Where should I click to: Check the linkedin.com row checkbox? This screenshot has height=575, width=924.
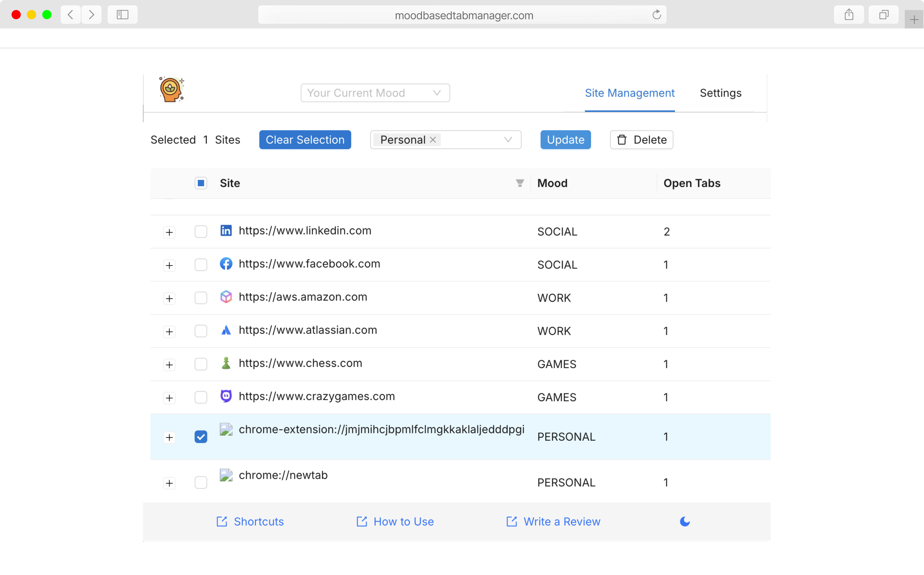(201, 232)
